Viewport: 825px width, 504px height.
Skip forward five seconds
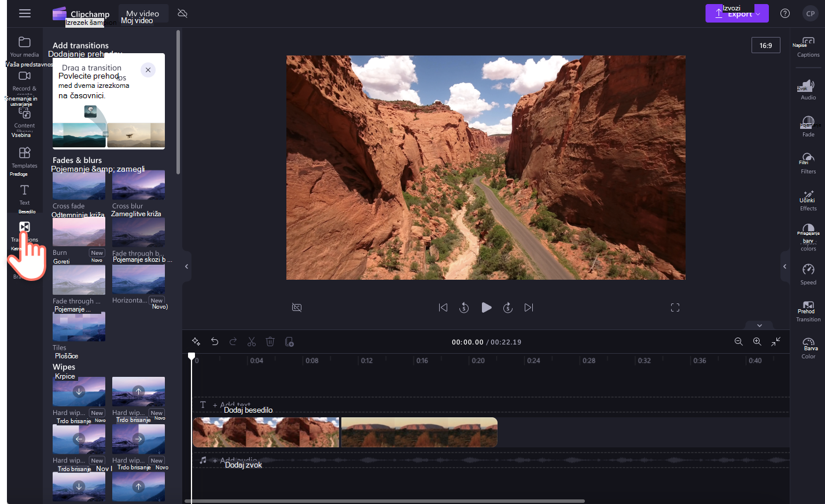coord(508,307)
